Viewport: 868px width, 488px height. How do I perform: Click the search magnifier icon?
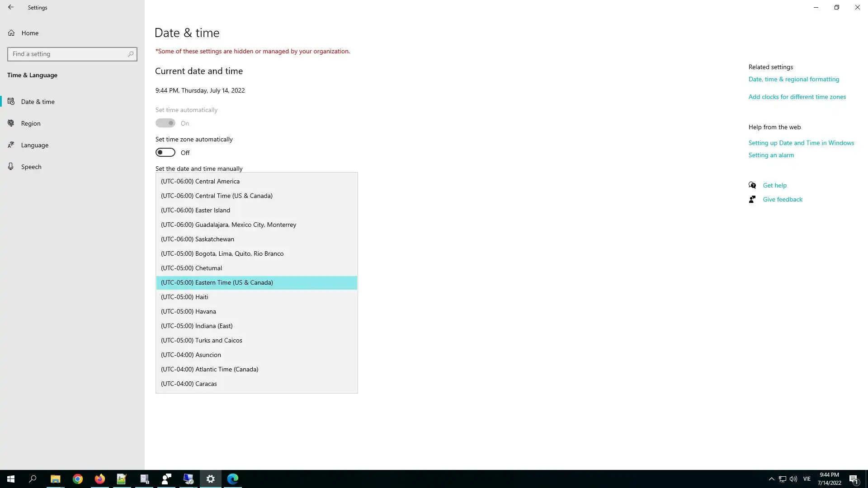coord(131,54)
